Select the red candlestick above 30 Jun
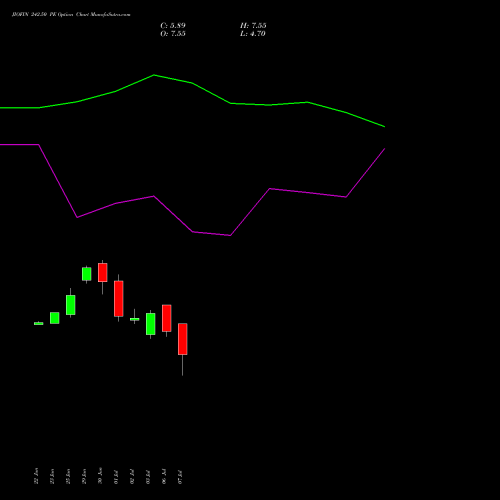This screenshot has height=500, width=500. (x=103, y=273)
